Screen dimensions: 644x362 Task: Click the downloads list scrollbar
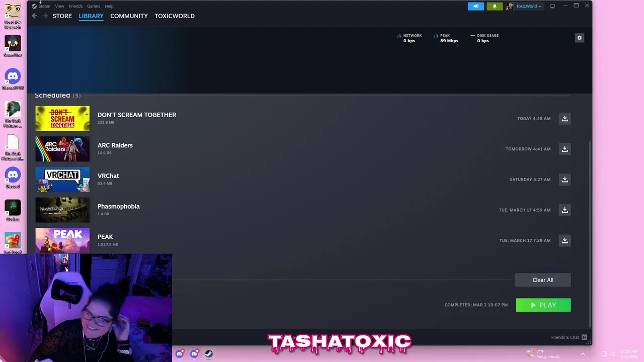click(590, 234)
